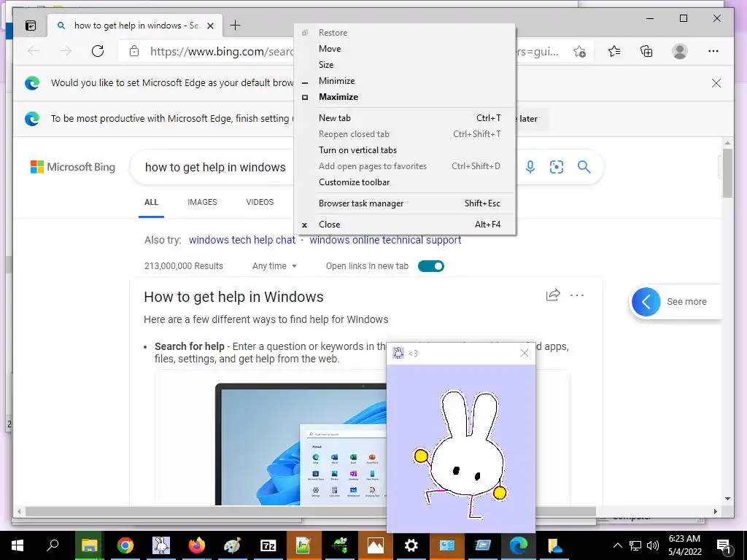Click the Bing search magnifier button

[584, 167]
